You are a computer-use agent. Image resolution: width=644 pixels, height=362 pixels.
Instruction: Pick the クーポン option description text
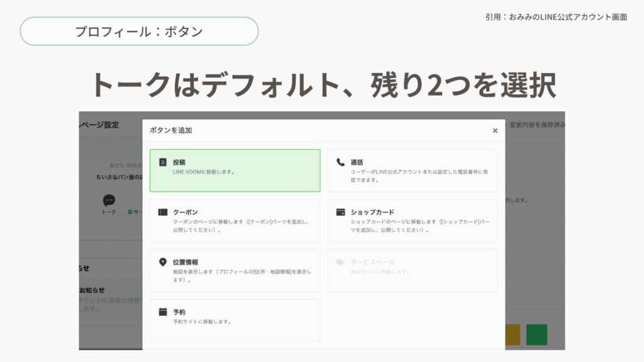(241, 226)
